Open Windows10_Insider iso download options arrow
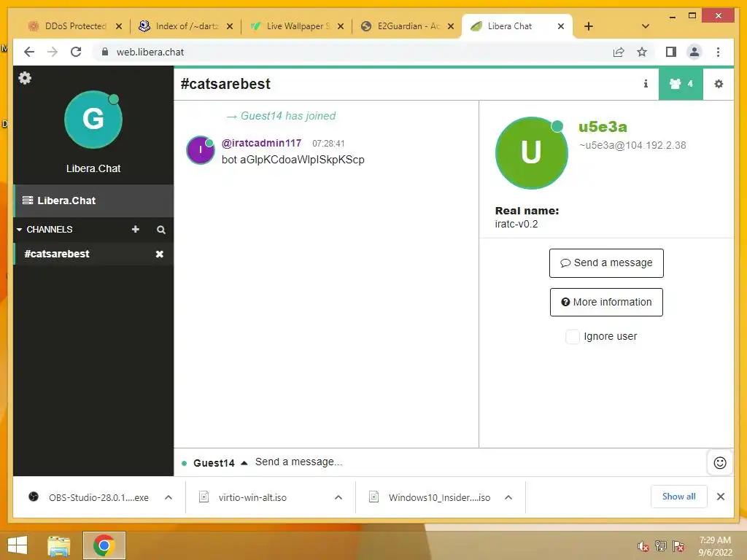The height and width of the screenshot is (560, 747). click(508, 497)
